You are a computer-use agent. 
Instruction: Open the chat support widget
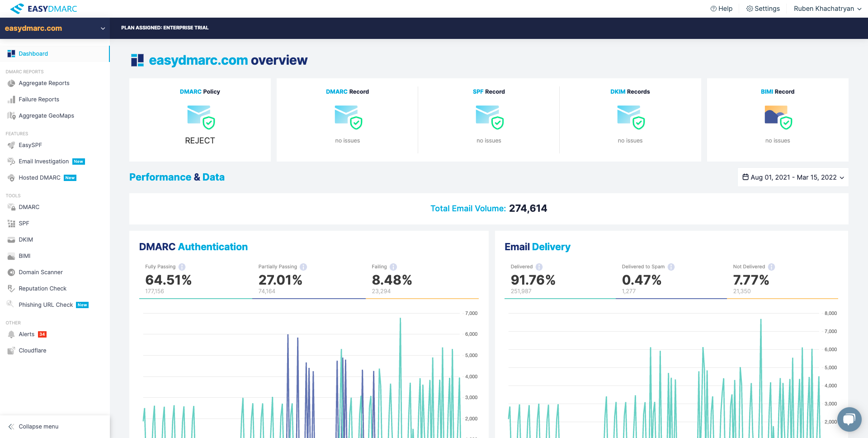tap(849, 419)
